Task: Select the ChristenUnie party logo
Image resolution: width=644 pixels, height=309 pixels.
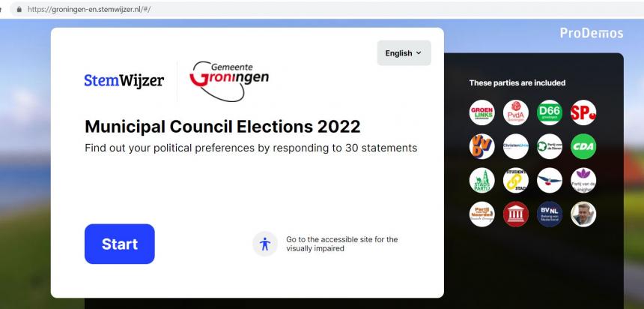Action: 516,146
